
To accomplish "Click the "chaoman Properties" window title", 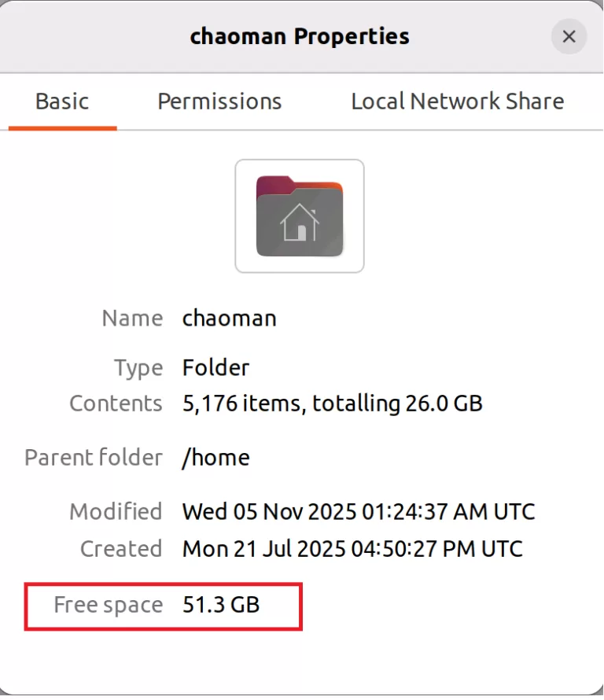I will pyautogui.click(x=300, y=36).
